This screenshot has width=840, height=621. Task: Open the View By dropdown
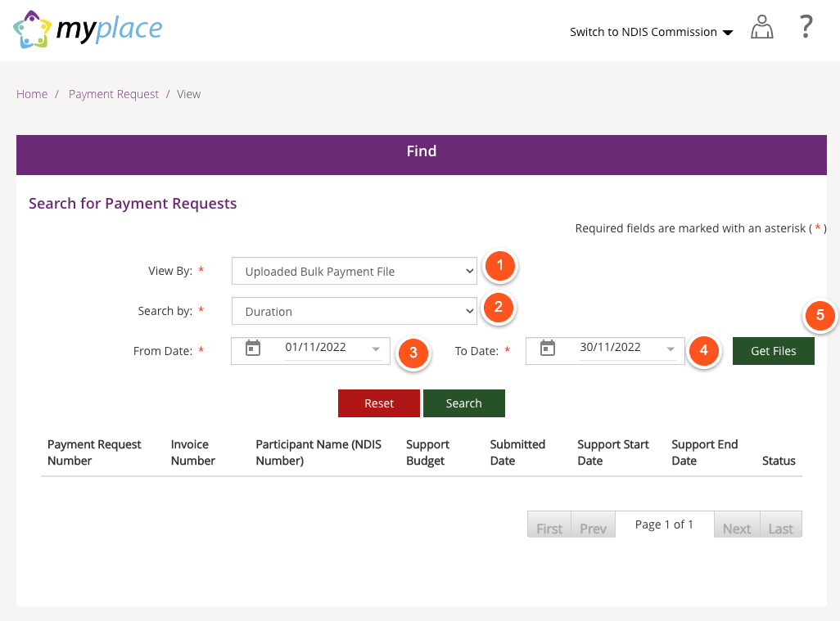[x=354, y=272]
